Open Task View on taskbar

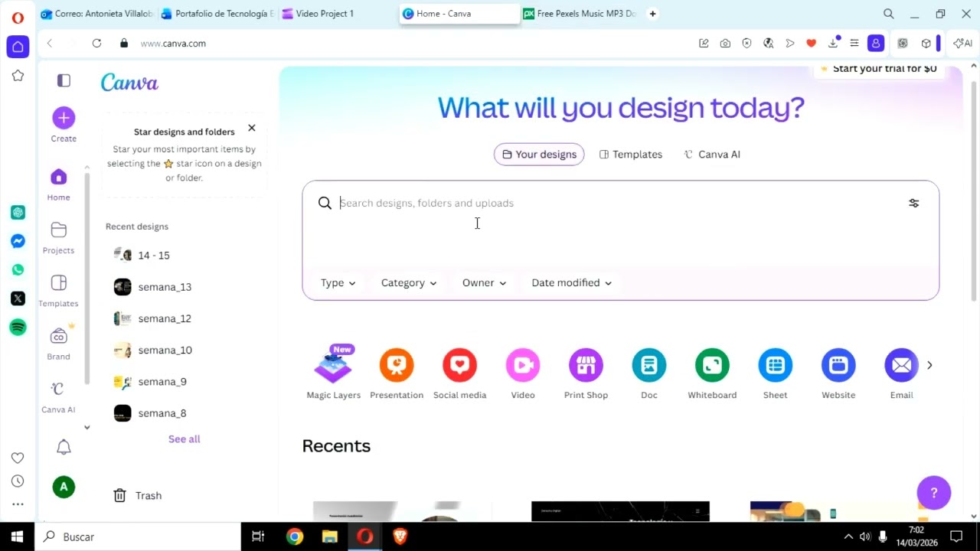click(258, 536)
